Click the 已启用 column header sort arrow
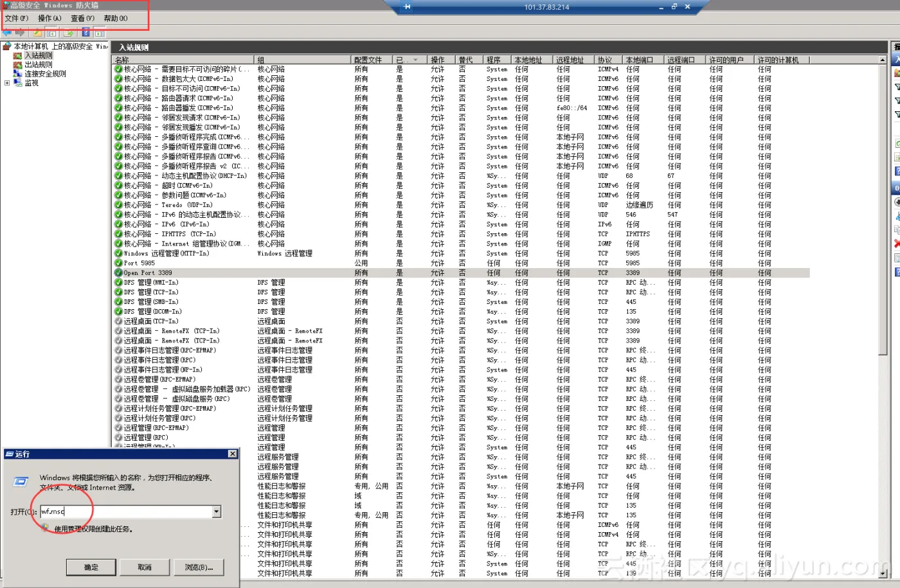The image size is (900, 588). [415, 60]
